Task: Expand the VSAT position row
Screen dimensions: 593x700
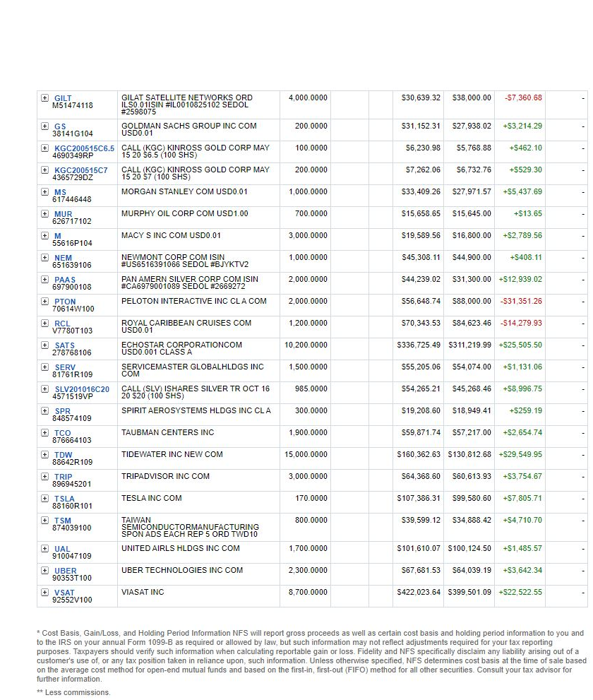Action: 44,592
